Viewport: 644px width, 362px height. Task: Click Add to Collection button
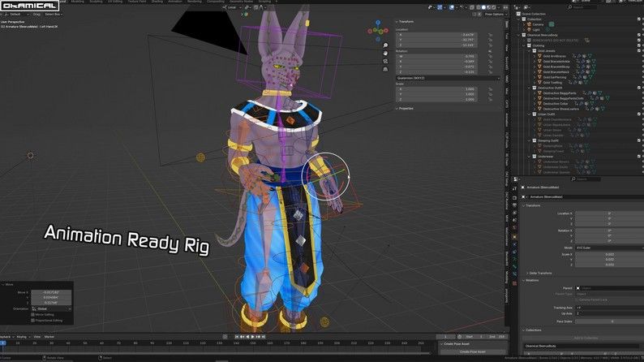[x=586, y=338]
